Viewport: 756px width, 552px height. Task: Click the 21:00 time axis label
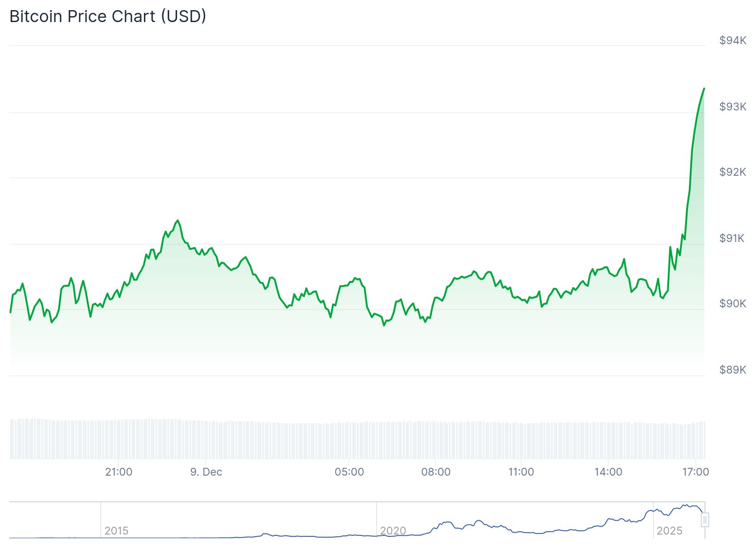coord(119,472)
